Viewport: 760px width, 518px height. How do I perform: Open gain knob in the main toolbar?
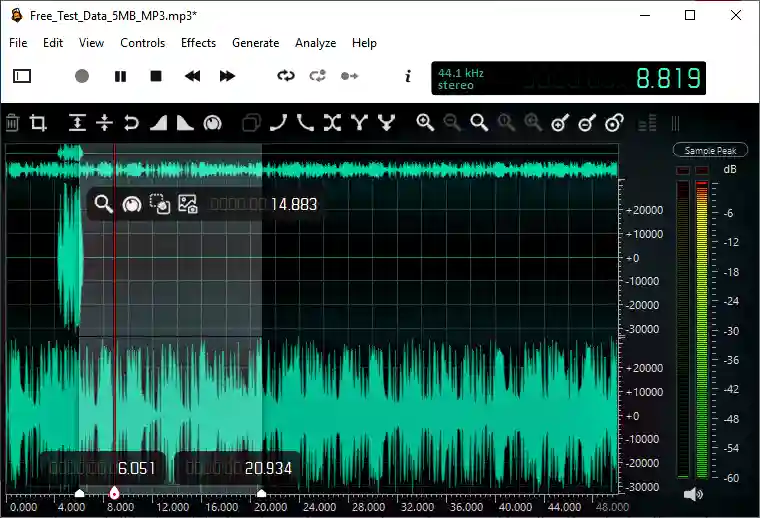[212, 123]
